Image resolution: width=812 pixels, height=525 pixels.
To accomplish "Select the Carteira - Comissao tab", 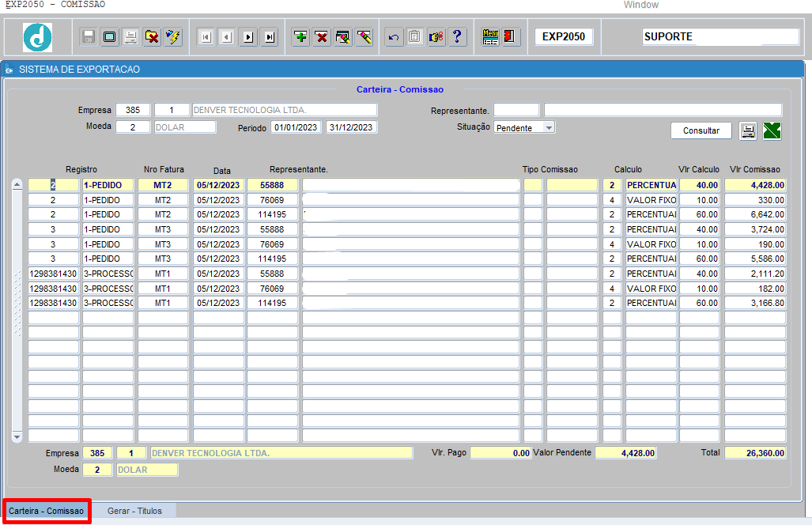I will pyautogui.click(x=46, y=511).
